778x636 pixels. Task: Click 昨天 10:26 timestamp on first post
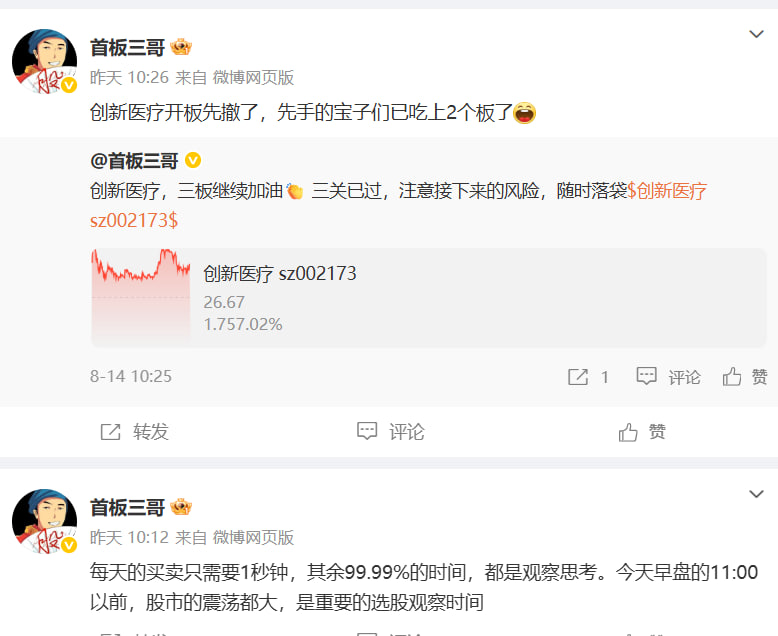130,77
